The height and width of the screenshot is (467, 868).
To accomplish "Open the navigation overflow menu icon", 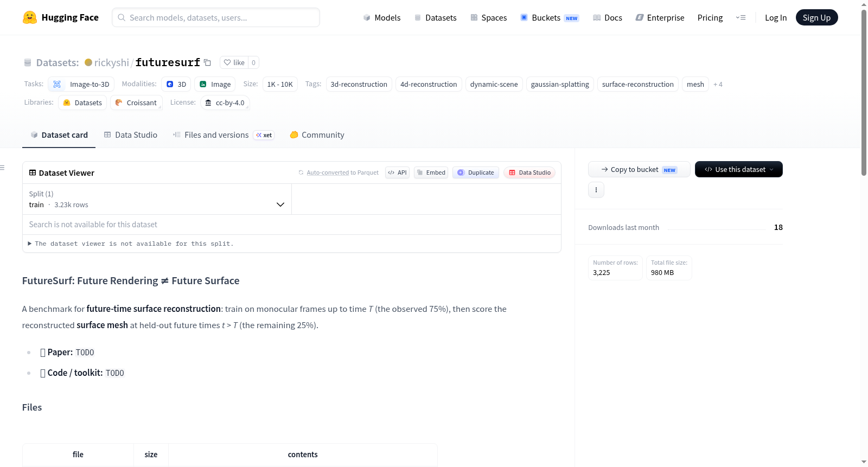I will point(741,17).
